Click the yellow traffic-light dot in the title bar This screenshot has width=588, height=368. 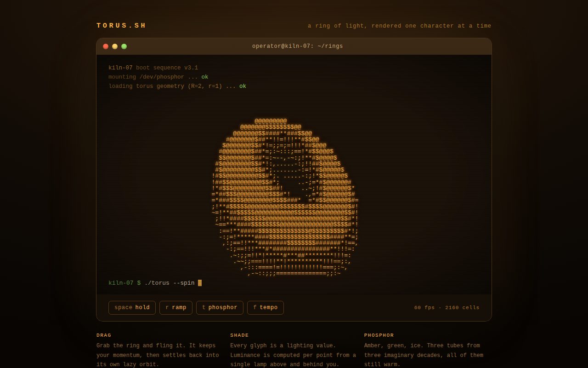(115, 46)
